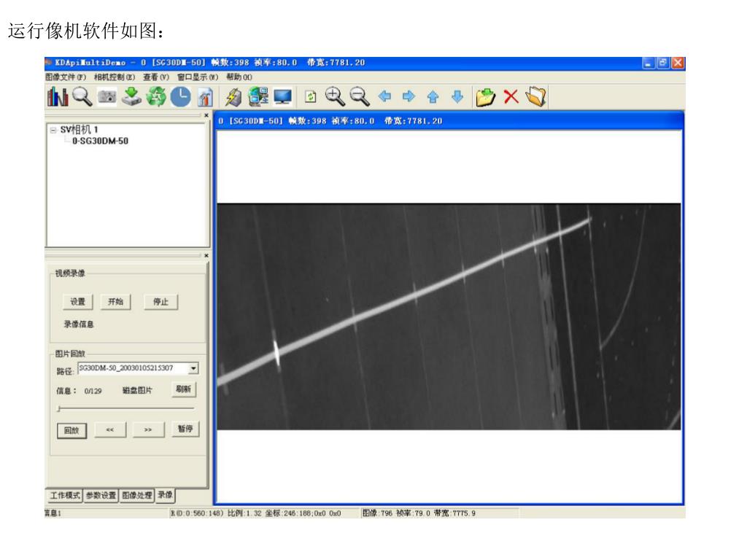Click the 0/129 info value
This screenshot has height=560, width=747.
click(93, 392)
